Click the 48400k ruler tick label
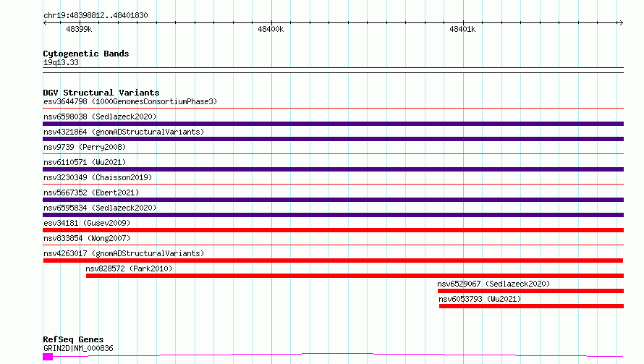Viewport: 644px width, 364px height. [x=271, y=29]
